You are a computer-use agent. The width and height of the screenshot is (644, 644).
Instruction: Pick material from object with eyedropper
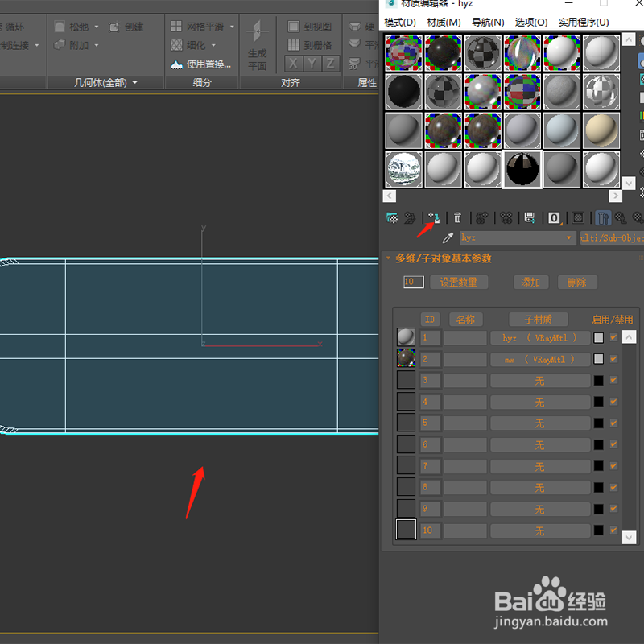tap(448, 237)
